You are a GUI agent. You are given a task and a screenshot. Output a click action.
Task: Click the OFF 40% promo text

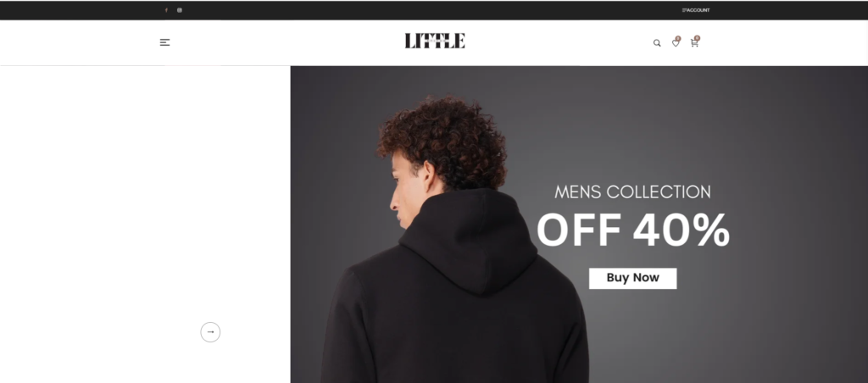coord(632,230)
